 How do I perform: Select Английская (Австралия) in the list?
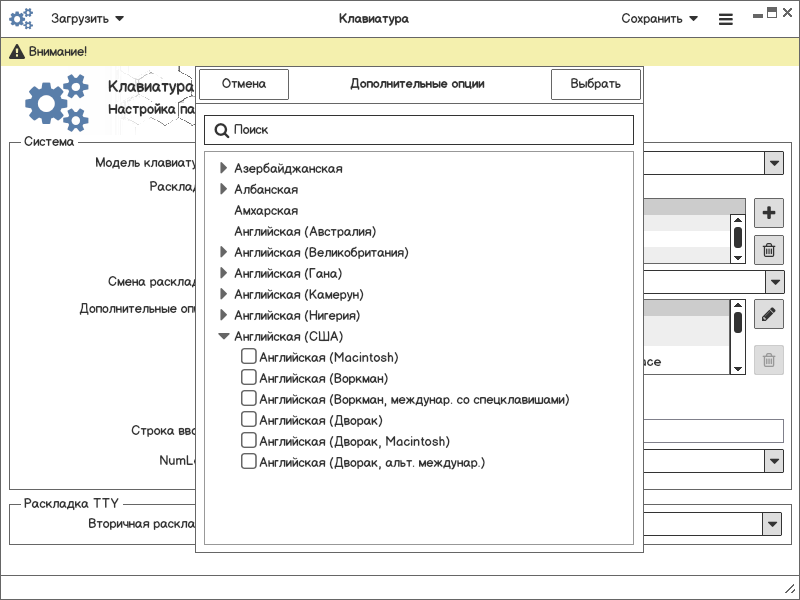pyautogui.click(x=305, y=231)
